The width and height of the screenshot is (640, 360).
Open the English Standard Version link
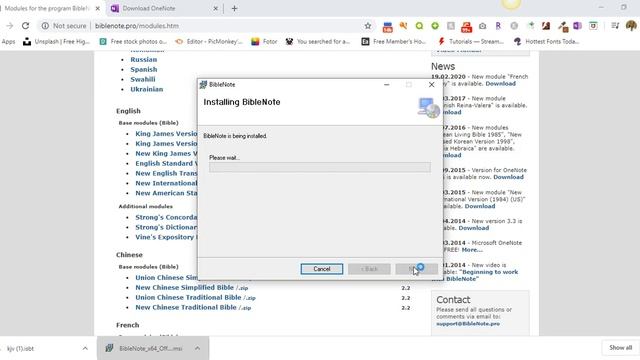[166, 163]
